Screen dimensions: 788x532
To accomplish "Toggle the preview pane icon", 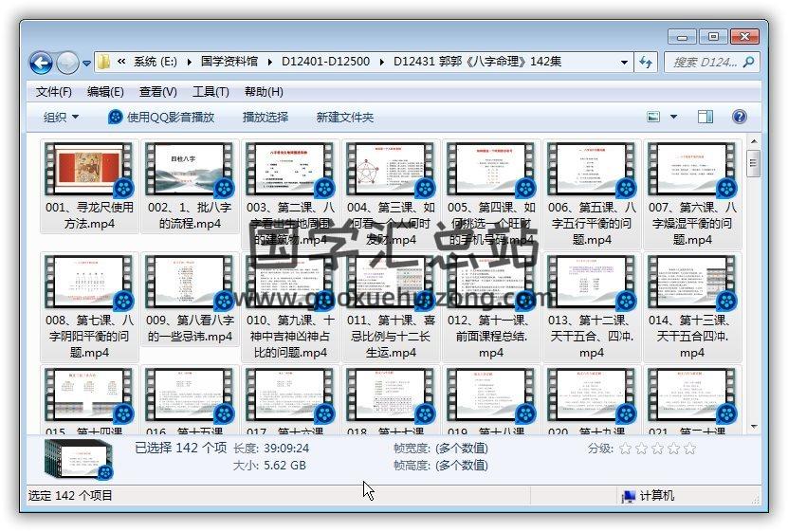I will 705,117.
